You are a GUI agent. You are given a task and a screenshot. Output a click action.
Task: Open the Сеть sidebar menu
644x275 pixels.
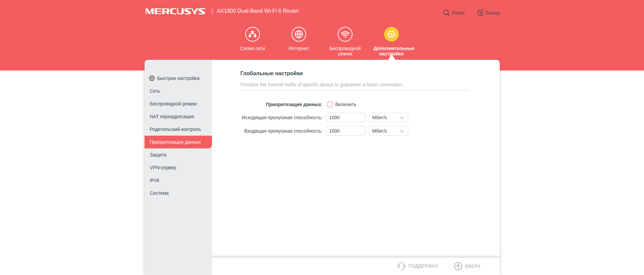(155, 91)
